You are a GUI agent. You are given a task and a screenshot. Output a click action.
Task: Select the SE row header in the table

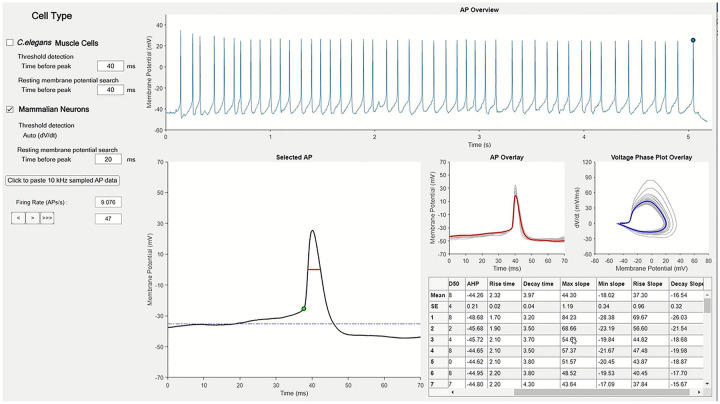pyautogui.click(x=438, y=306)
